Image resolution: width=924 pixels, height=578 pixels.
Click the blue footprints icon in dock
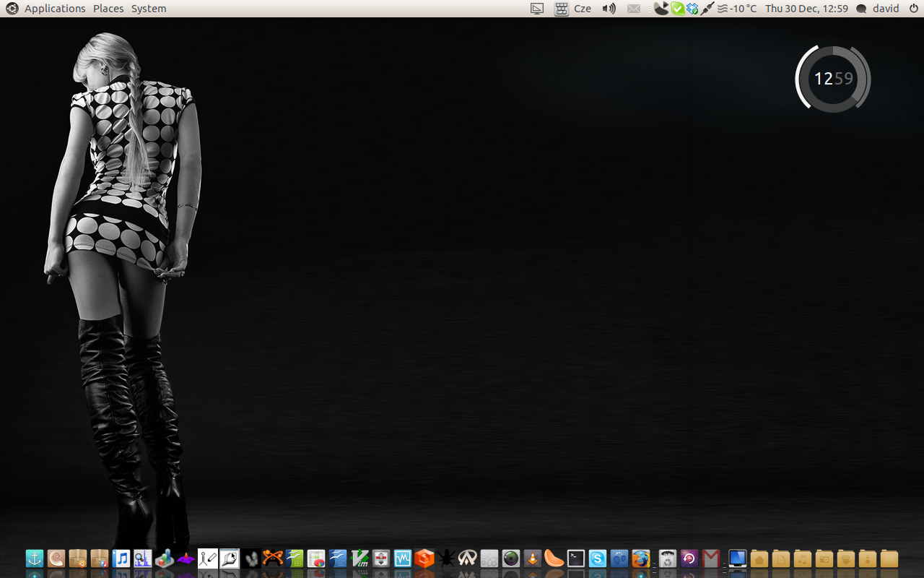619,558
